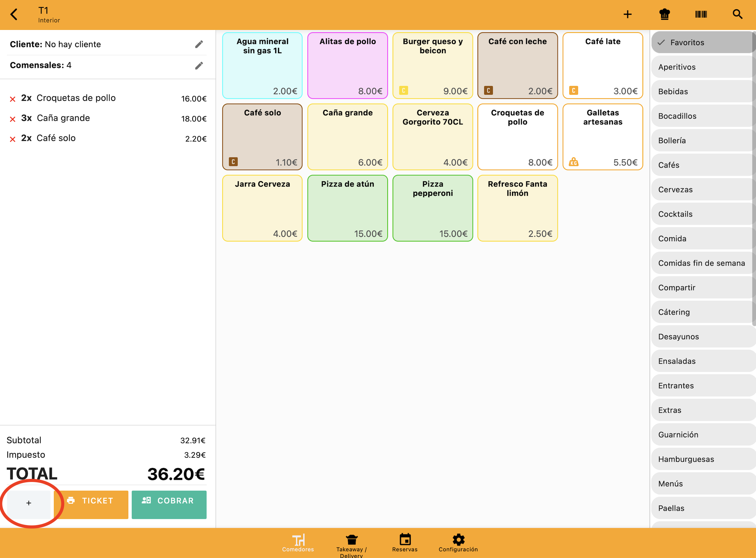Image resolution: width=756 pixels, height=558 pixels.
Task: Add the pink Alitas de pollo tile
Action: pyautogui.click(x=347, y=66)
